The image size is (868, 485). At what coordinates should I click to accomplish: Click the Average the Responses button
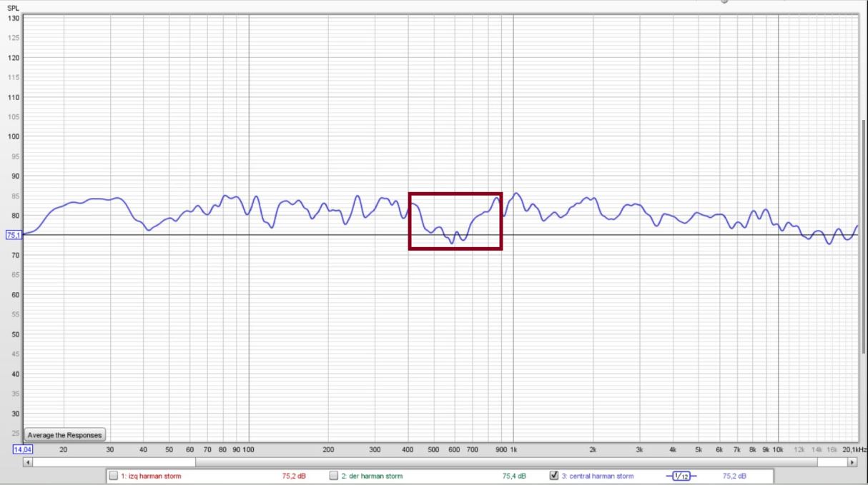65,434
